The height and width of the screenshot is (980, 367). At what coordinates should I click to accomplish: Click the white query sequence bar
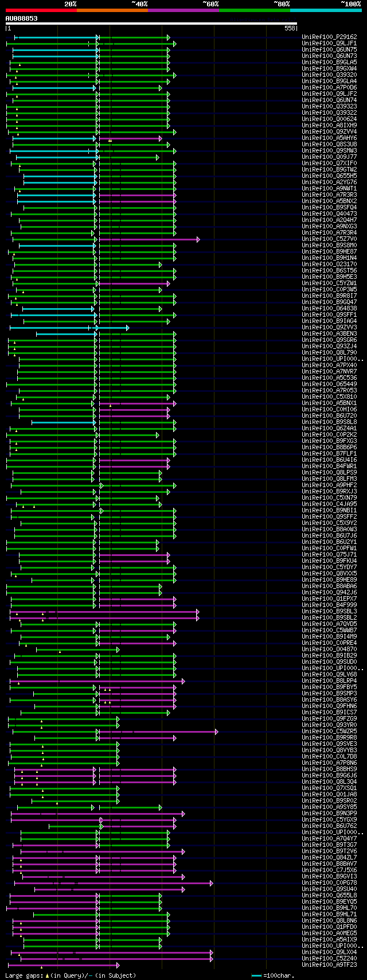pos(151,24)
